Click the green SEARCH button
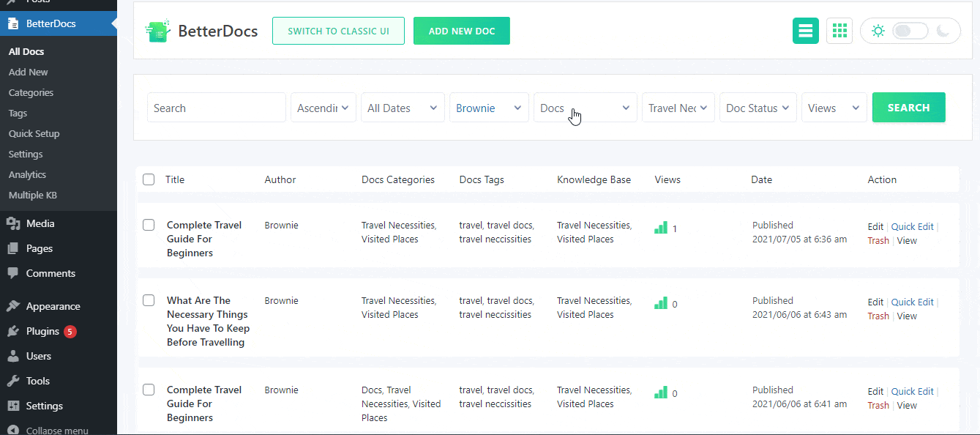980x435 pixels. pos(909,107)
